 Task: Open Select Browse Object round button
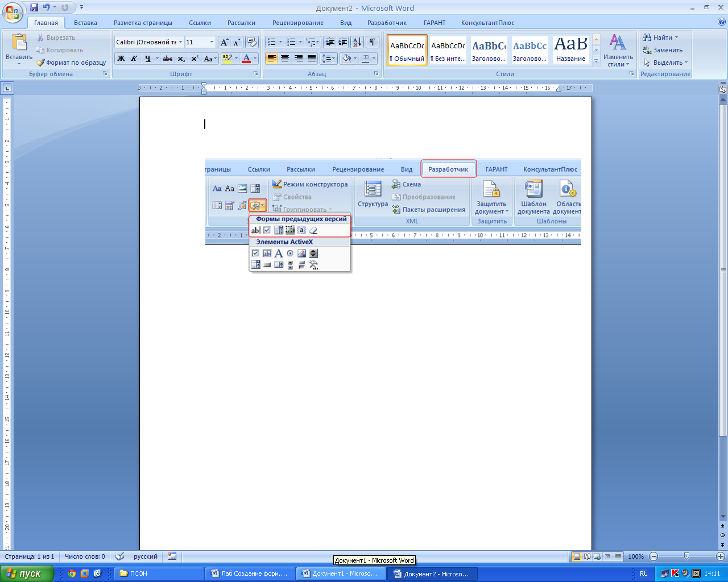tap(723, 535)
